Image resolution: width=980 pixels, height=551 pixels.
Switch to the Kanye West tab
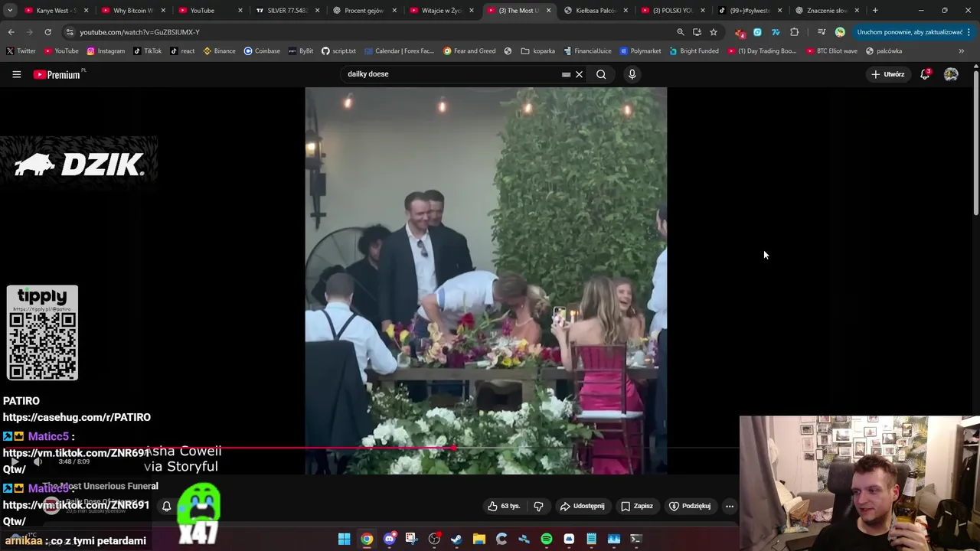(x=51, y=11)
